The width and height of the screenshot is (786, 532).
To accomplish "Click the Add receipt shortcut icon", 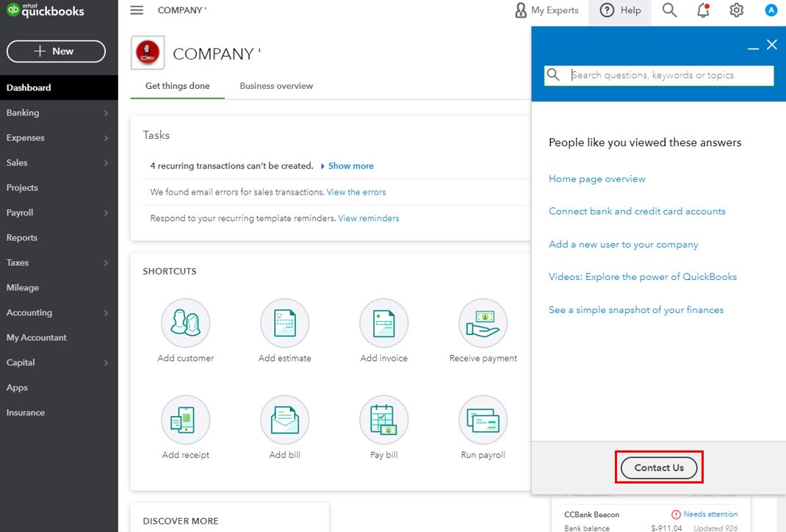I will coord(185,420).
